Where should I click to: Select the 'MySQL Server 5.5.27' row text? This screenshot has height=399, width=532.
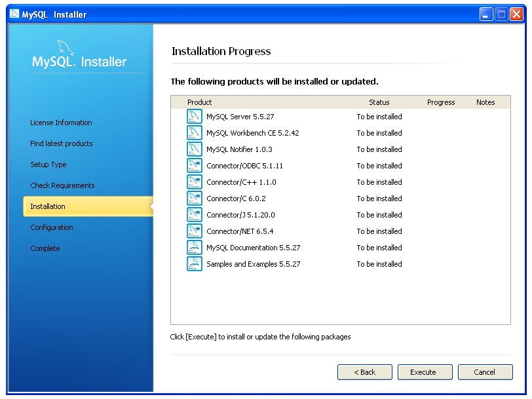240,117
